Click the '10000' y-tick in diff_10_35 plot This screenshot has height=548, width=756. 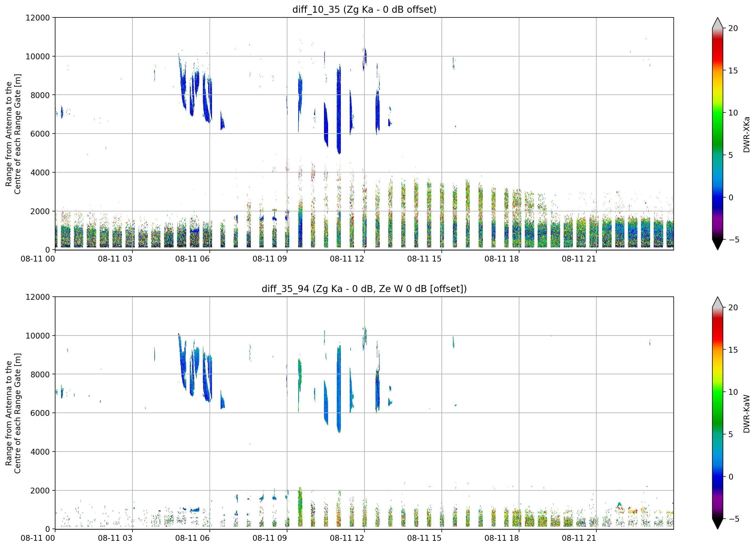tap(38, 57)
